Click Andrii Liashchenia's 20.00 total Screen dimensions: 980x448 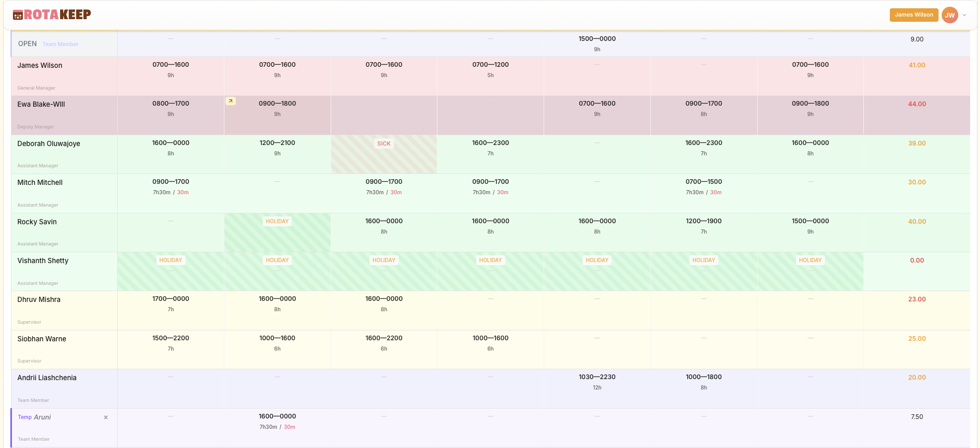tap(917, 378)
